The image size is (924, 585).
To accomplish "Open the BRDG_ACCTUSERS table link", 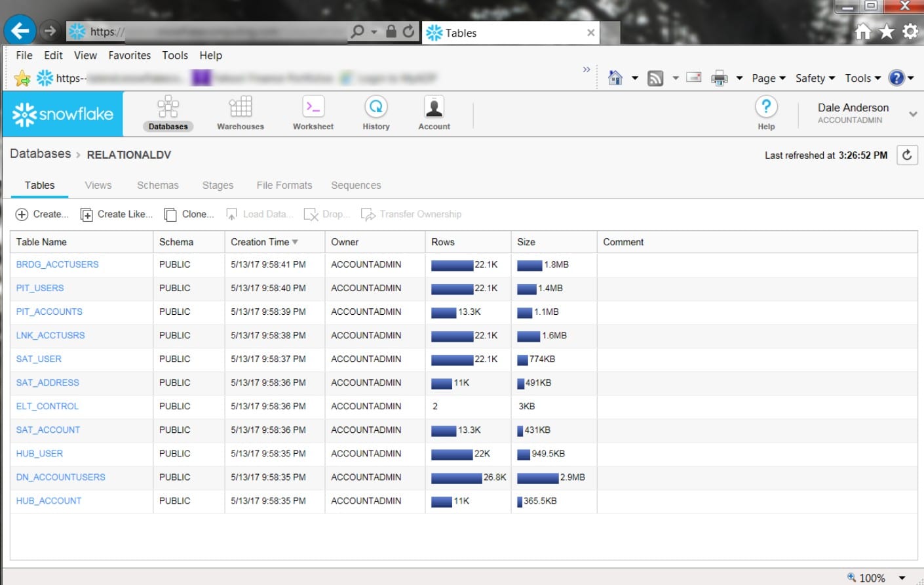I will pos(57,265).
